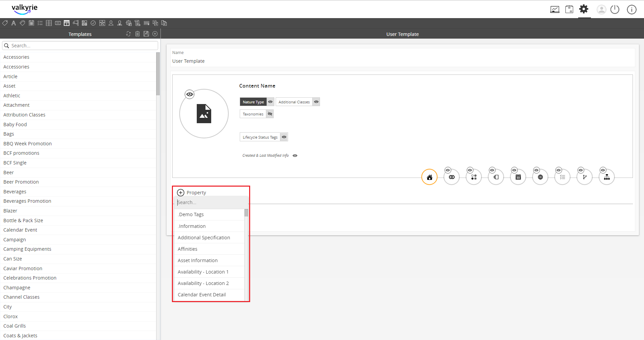The height and width of the screenshot is (340, 644).
Task: Select the highlighted template layout toolbar icon
Action: coord(66,23)
